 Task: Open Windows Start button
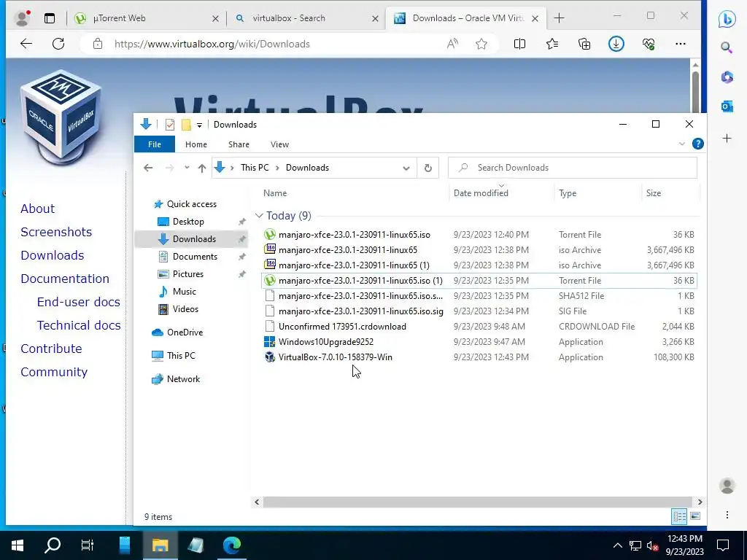pyautogui.click(x=18, y=545)
